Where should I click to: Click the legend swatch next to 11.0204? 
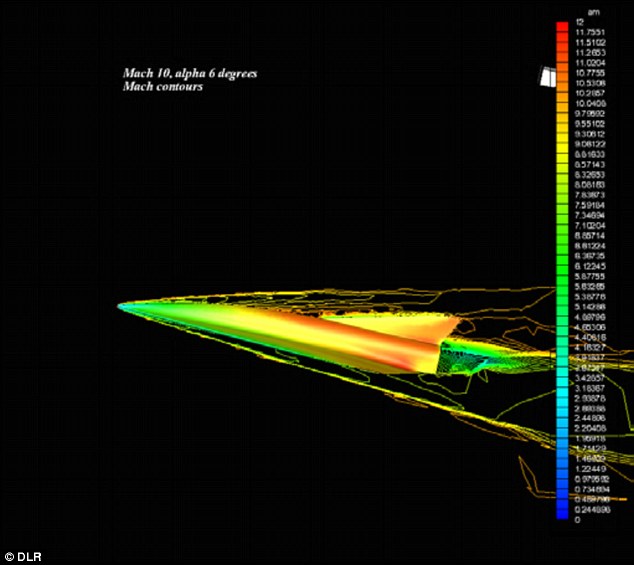(x=562, y=62)
